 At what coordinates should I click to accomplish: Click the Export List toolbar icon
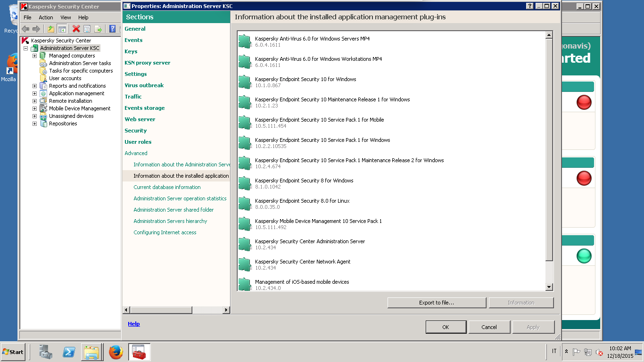pyautogui.click(x=98, y=29)
